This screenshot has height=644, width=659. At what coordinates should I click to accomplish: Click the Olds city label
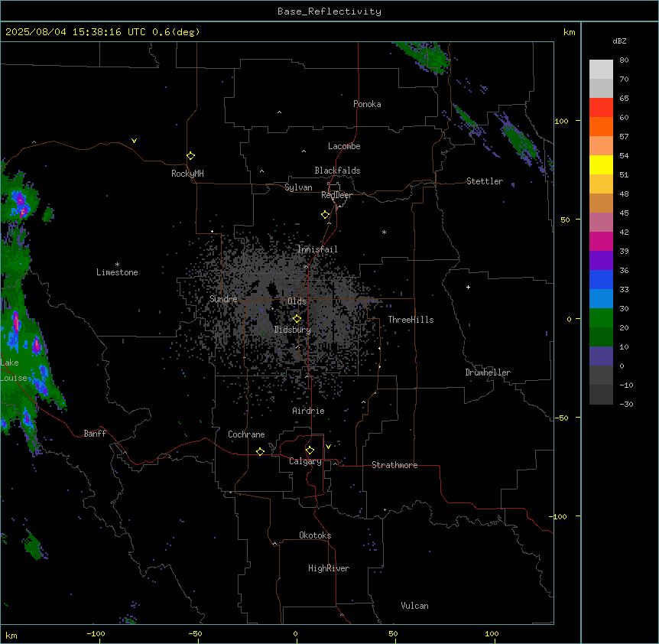(x=297, y=301)
